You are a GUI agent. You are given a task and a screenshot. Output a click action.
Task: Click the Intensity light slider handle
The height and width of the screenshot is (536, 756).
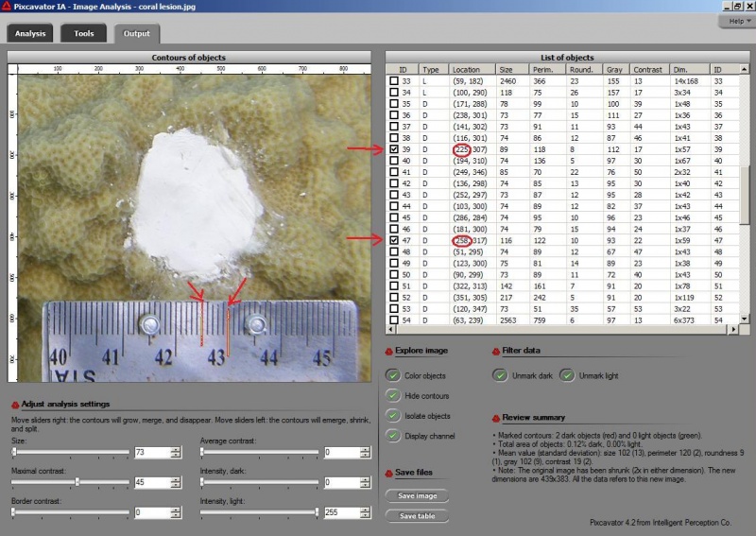[317, 511]
